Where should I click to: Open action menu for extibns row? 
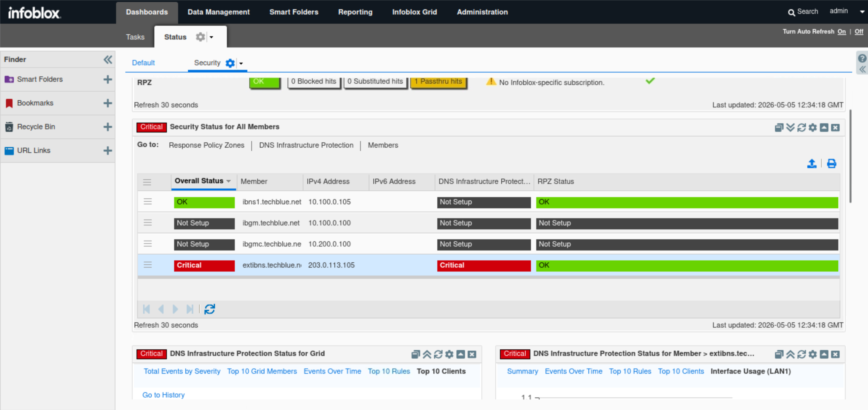pos(148,265)
